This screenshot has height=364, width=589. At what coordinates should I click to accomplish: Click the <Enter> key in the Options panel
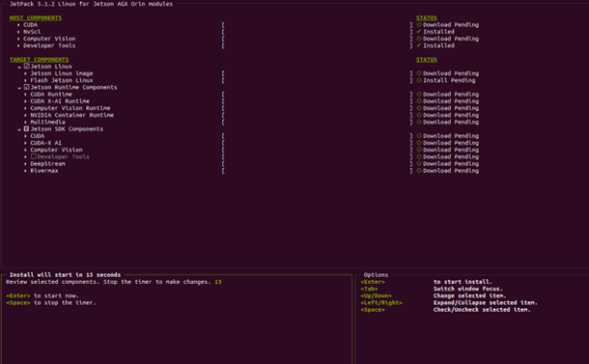pyautogui.click(x=373, y=282)
